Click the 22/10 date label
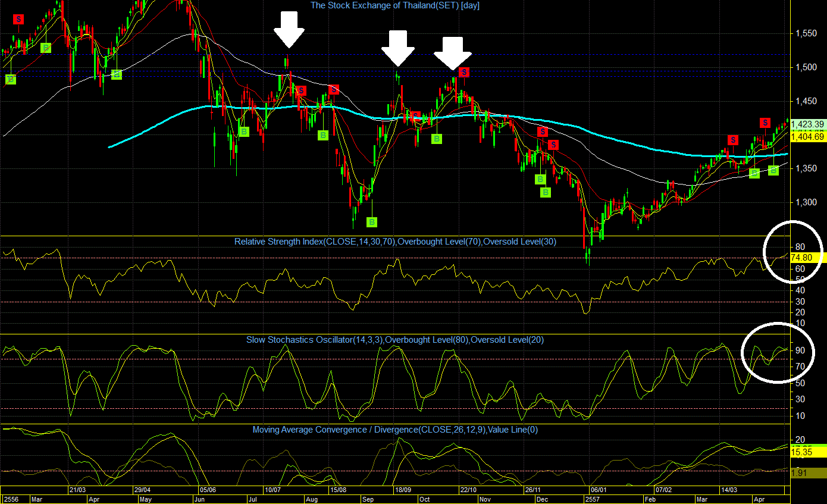The width and height of the screenshot is (827, 504). pyautogui.click(x=468, y=490)
